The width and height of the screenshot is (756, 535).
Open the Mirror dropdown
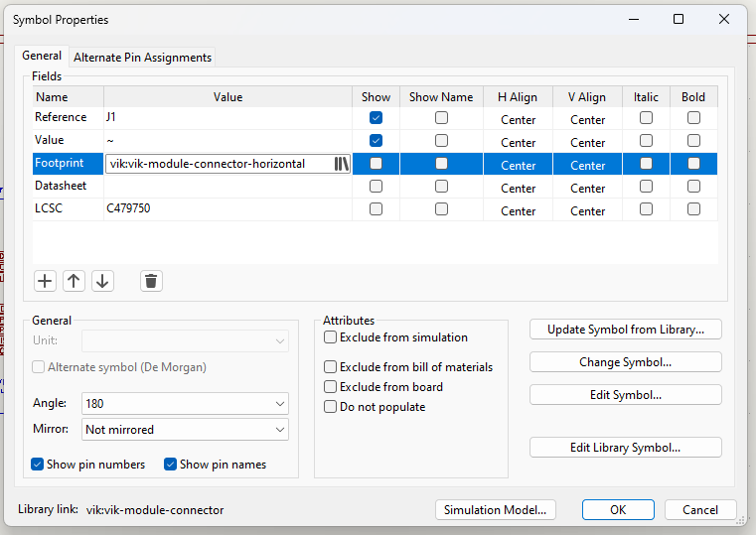pyautogui.click(x=185, y=430)
